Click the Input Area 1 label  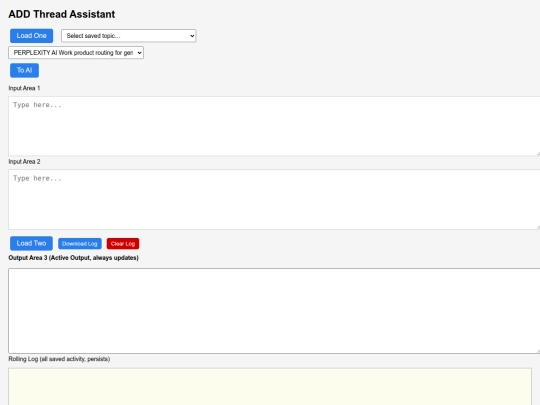tap(24, 88)
